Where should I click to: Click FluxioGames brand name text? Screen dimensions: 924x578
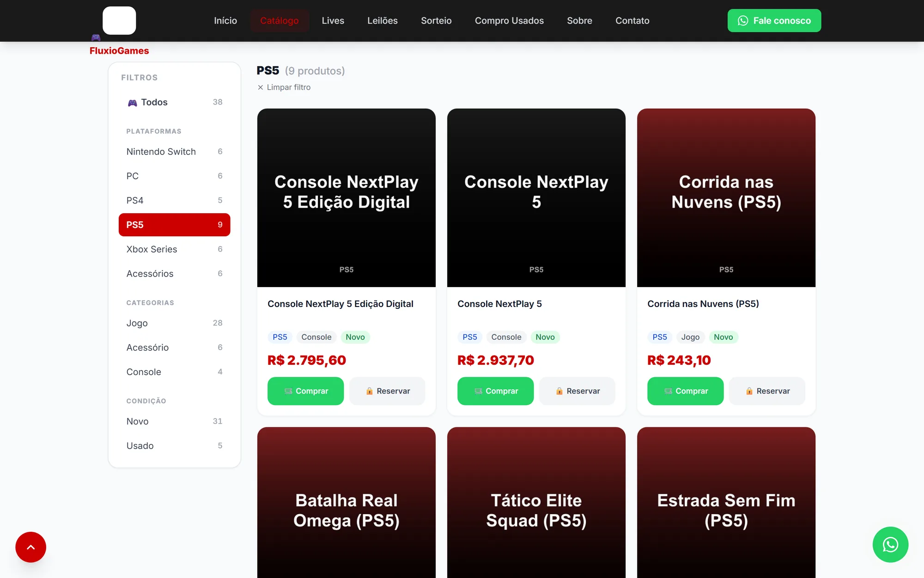(x=119, y=51)
